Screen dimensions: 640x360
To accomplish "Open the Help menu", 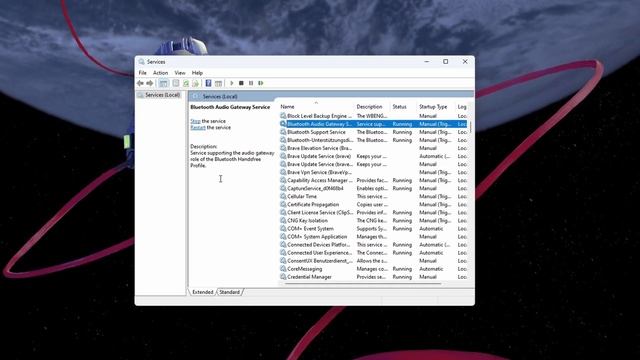I will click(197, 73).
